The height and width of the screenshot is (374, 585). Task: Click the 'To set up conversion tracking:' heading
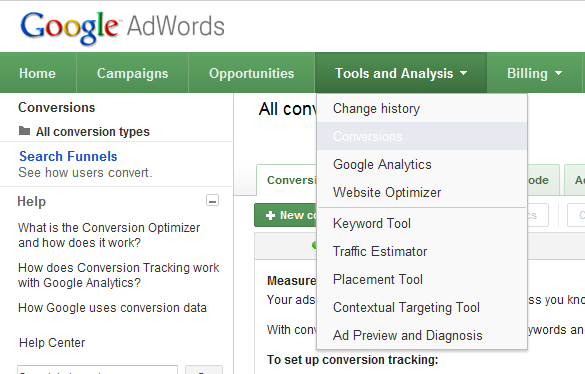click(x=353, y=360)
